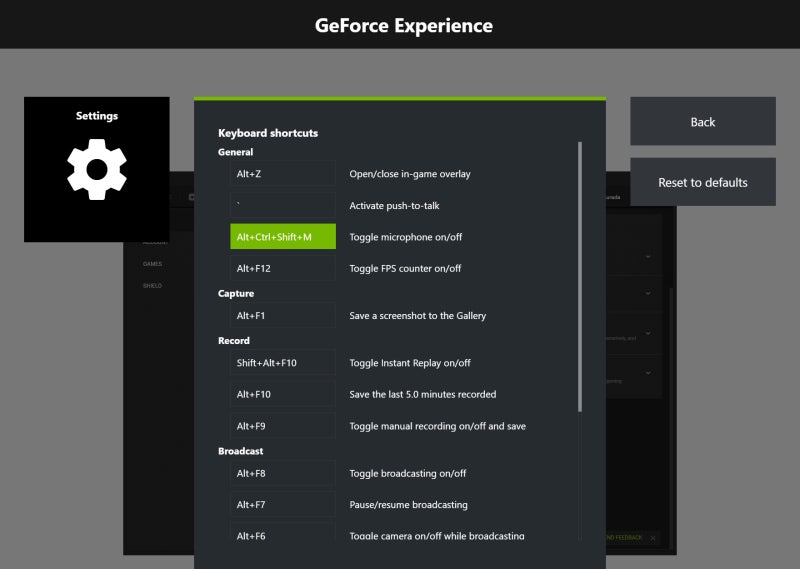Click 'Toggle FPS counter on/off' text

click(405, 268)
